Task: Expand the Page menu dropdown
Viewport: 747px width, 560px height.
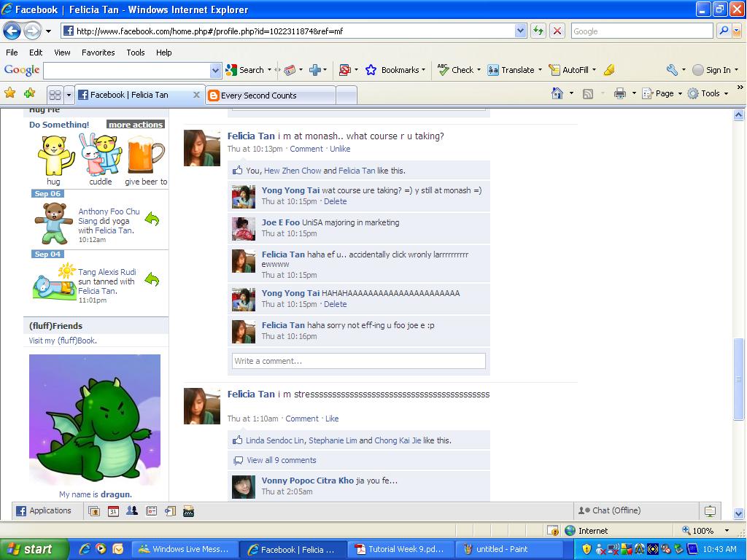Action: pyautogui.click(x=681, y=94)
